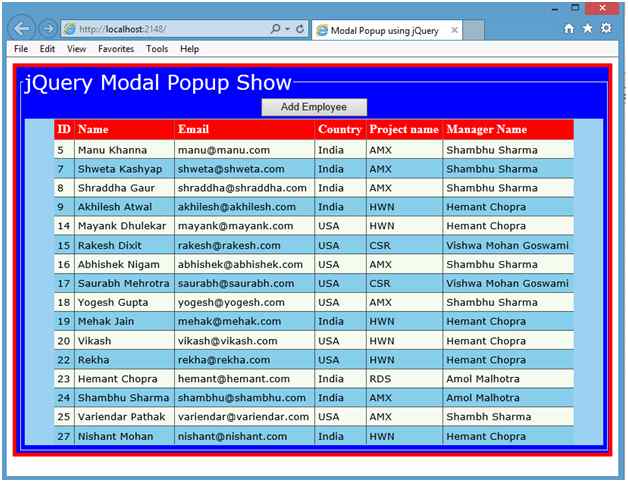The image size is (628, 482).
Task: Click the Shambh Sharma manager cell
Action: [x=508, y=417]
